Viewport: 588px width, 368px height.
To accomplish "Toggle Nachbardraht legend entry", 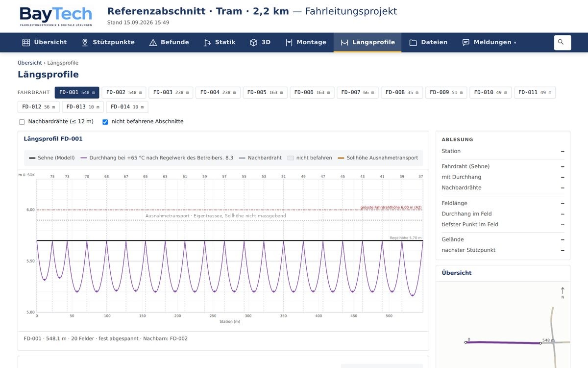I will click(x=260, y=158).
